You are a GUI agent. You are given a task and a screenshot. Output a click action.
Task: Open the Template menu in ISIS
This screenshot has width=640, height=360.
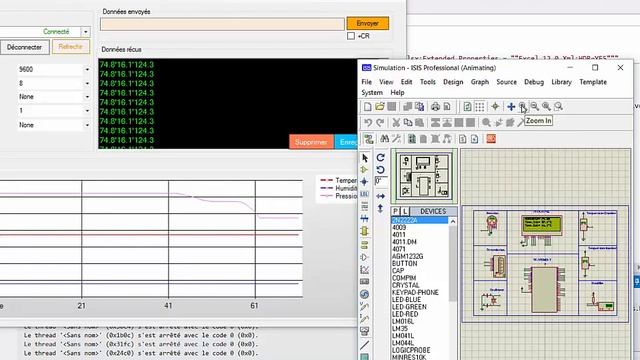[593, 82]
